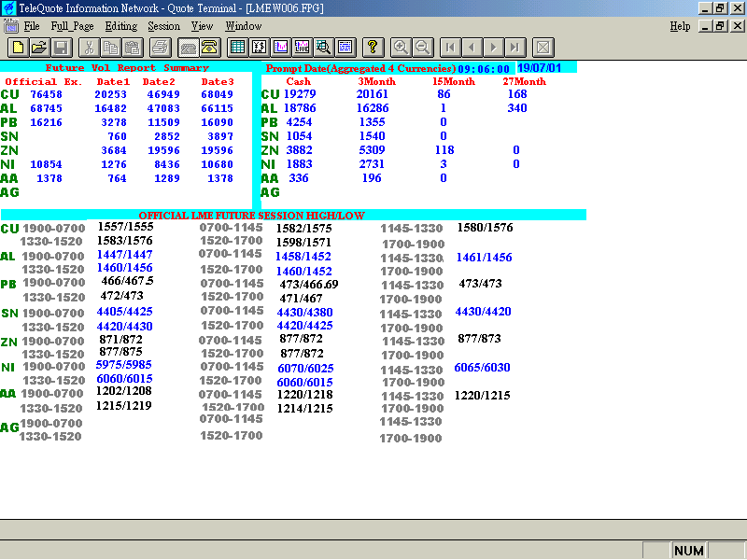Click the Save floppy disk icon
Image resolution: width=747 pixels, height=560 pixels.
click(62, 48)
